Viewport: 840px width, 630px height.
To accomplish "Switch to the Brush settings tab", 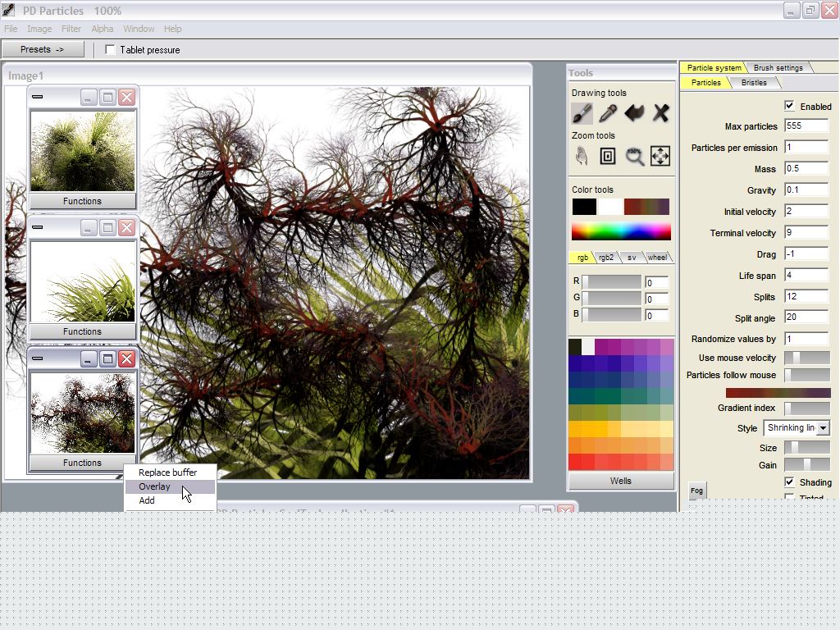I will coord(778,68).
